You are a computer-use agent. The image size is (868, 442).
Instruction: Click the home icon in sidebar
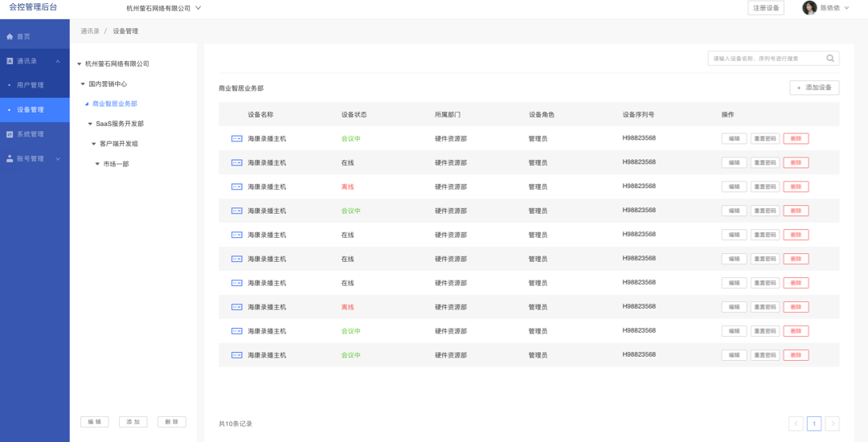(10, 37)
